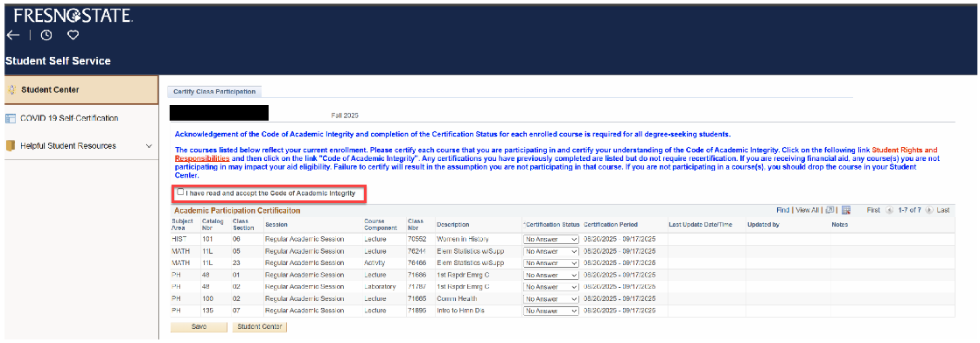Click Helpful Student Resources book icon

pos(10,146)
